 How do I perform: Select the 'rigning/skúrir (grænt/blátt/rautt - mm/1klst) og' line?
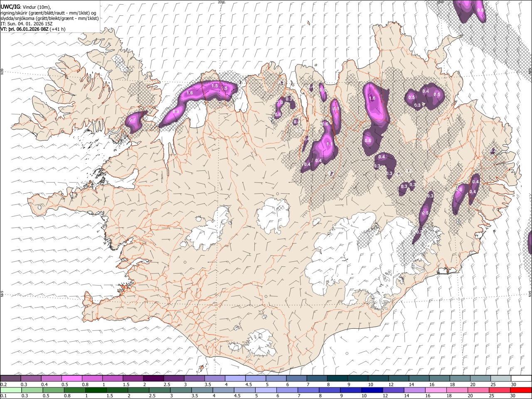click(49, 13)
